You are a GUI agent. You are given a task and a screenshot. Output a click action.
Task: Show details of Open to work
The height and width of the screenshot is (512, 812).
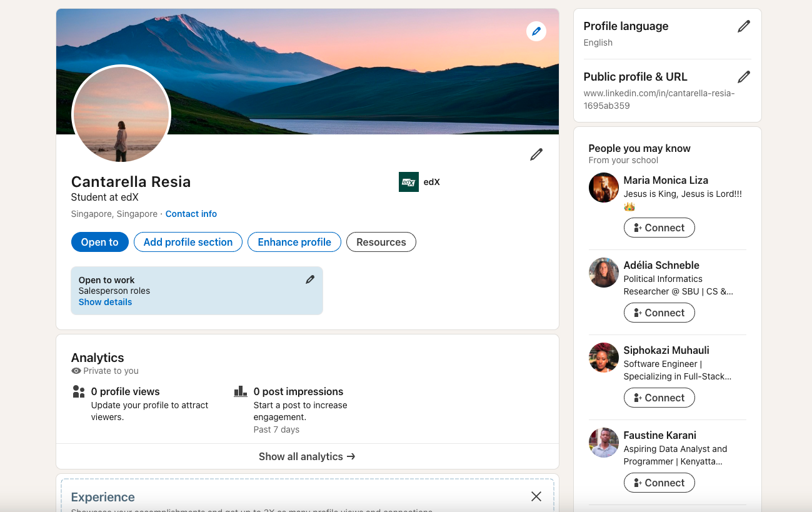[x=104, y=301]
